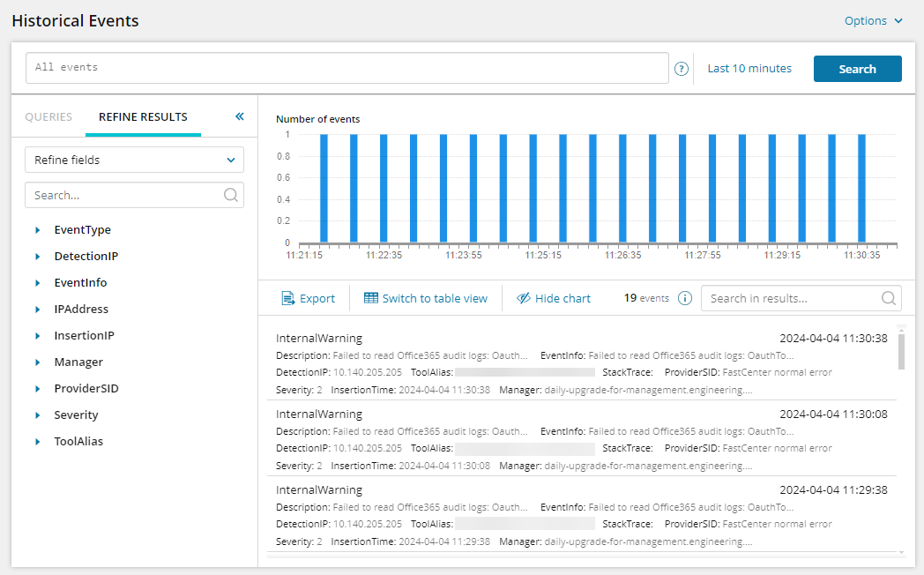Click the Export icon
Screen dimensions: 924x575
(x=288, y=298)
